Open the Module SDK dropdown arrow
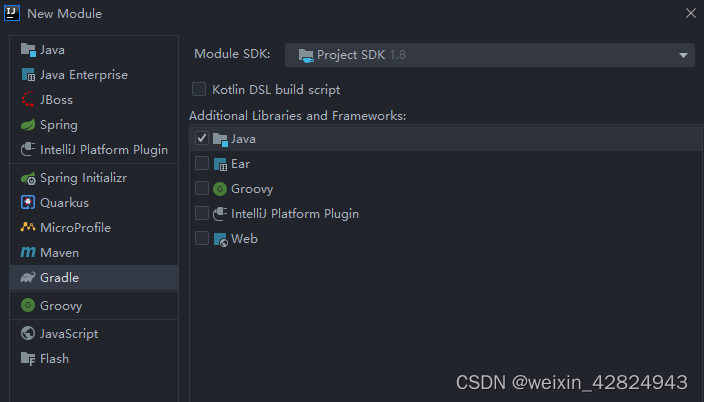704x402 pixels. [x=683, y=55]
